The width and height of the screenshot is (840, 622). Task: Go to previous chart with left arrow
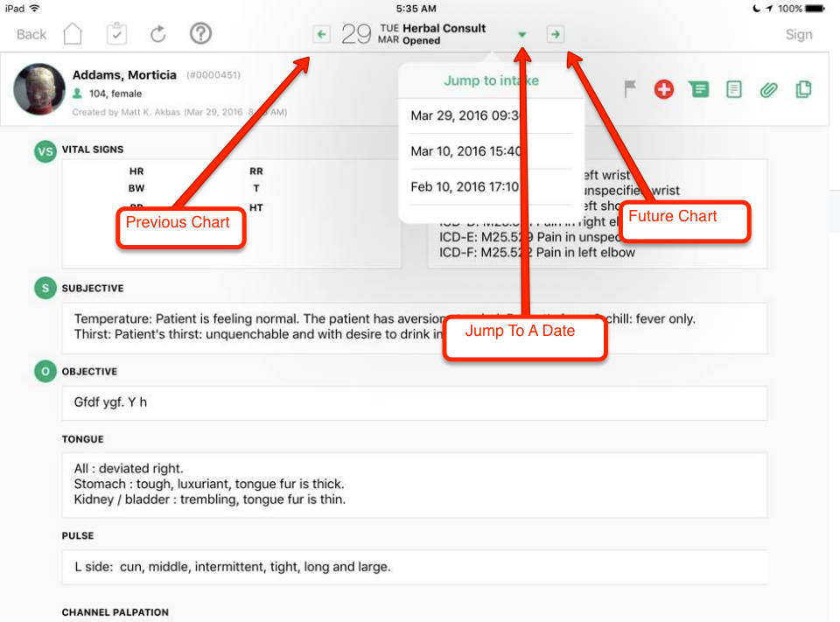point(321,34)
